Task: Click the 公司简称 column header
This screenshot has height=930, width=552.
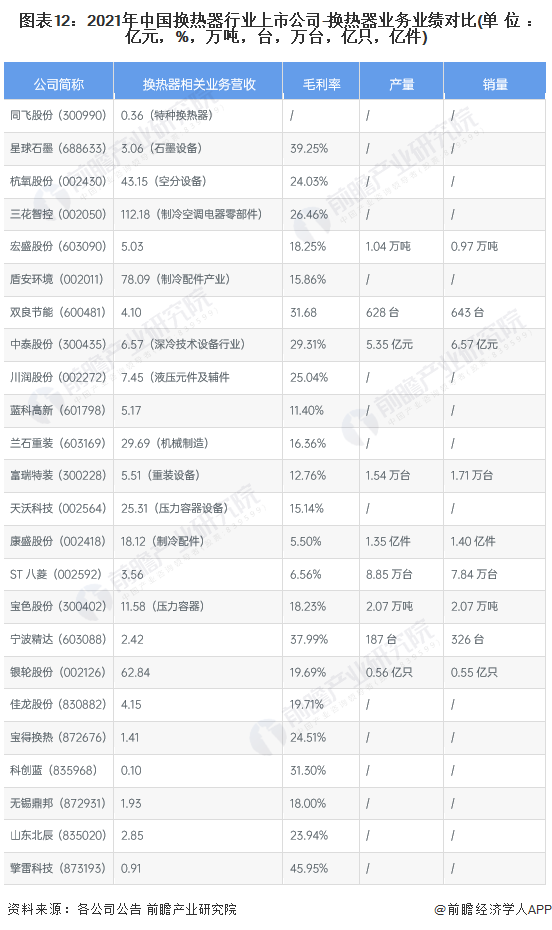Action: click(59, 84)
